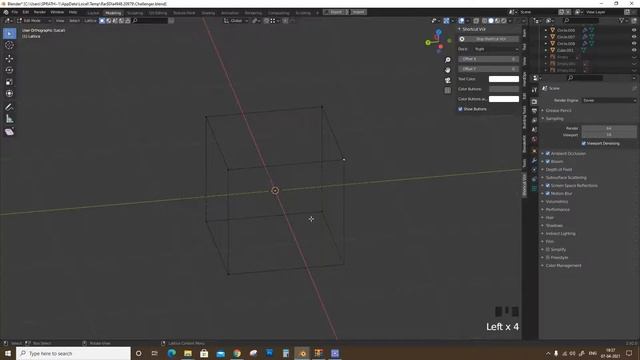Viewport: 640px width, 360px height.
Task: Open the Edit Mode dropdown
Action: pos(34,21)
